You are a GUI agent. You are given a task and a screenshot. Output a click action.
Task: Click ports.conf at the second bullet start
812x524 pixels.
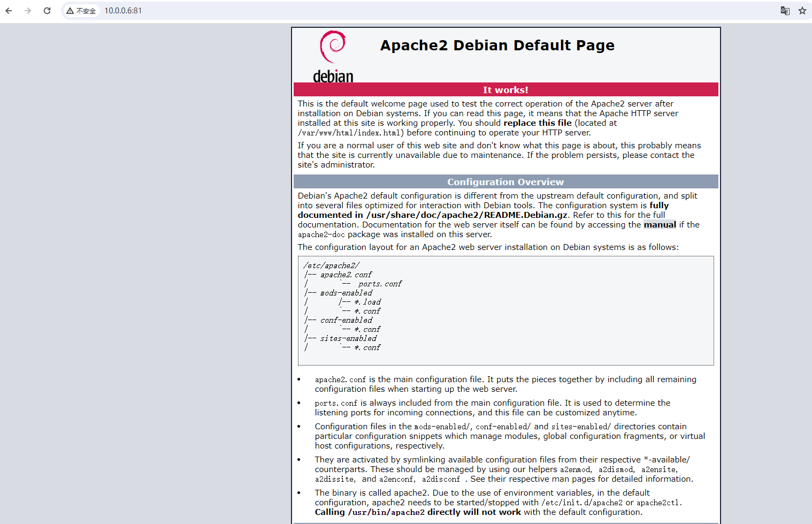pos(336,403)
